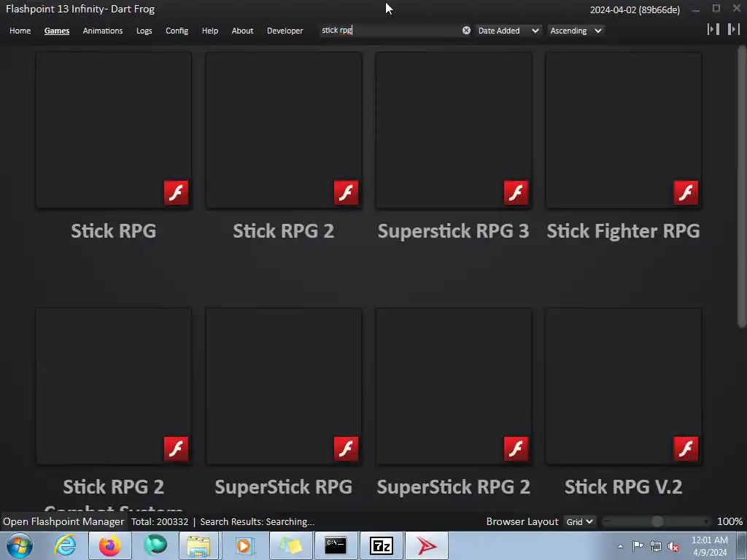Image resolution: width=747 pixels, height=560 pixels.
Task: Click the Flash icon on the first Stick RPG 2 thumbnail
Action: click(346, 192)
